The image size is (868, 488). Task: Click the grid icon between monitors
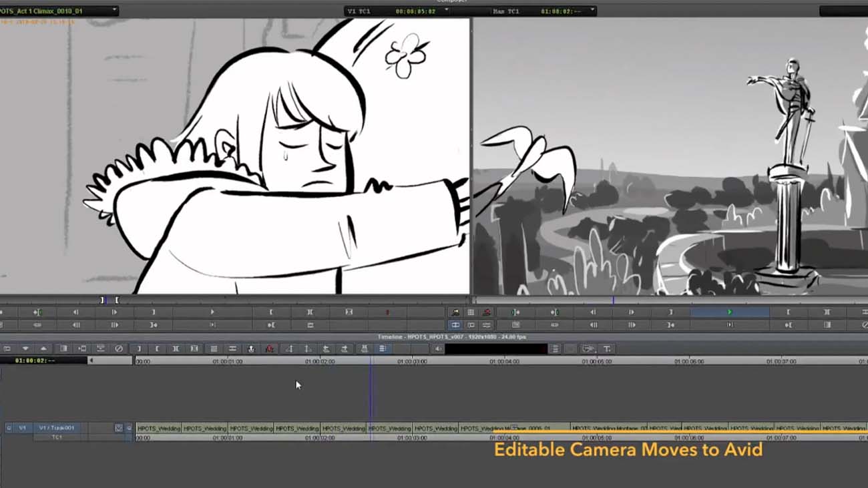(471, 312)
